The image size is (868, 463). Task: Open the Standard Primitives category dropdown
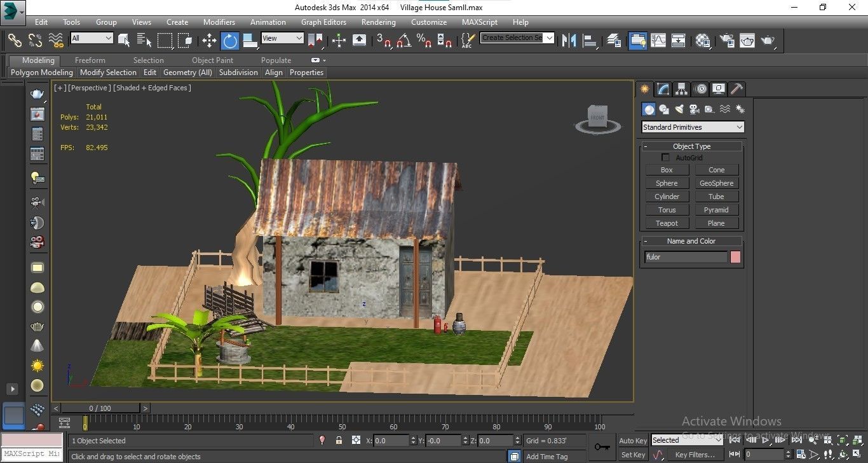pos(693,127)
